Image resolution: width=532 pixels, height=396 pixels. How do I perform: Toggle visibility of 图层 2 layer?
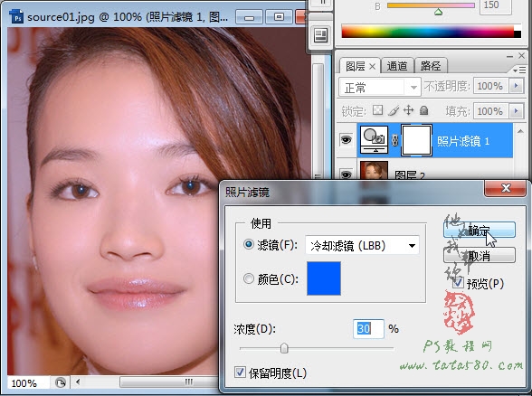tap(346, 174)
